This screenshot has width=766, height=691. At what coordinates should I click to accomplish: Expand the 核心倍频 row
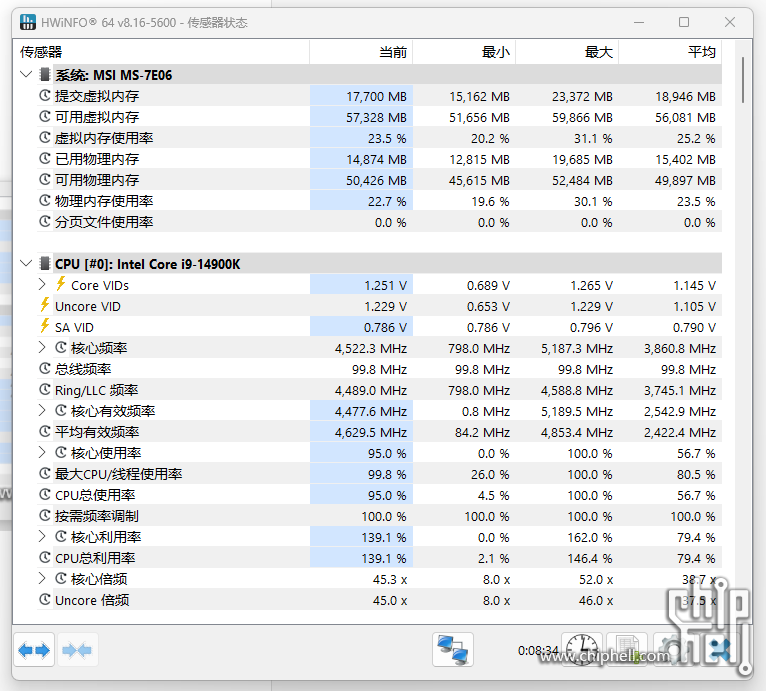click(42, 579)
